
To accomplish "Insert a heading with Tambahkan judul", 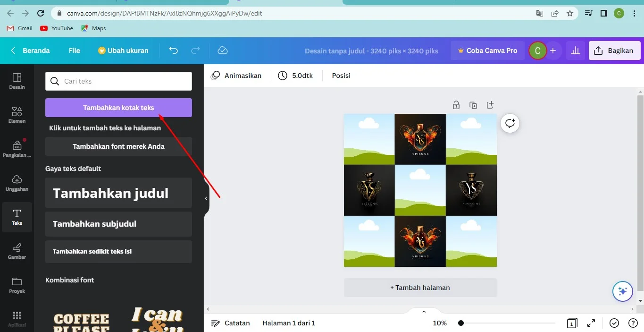I will click(x=118, y=193).
